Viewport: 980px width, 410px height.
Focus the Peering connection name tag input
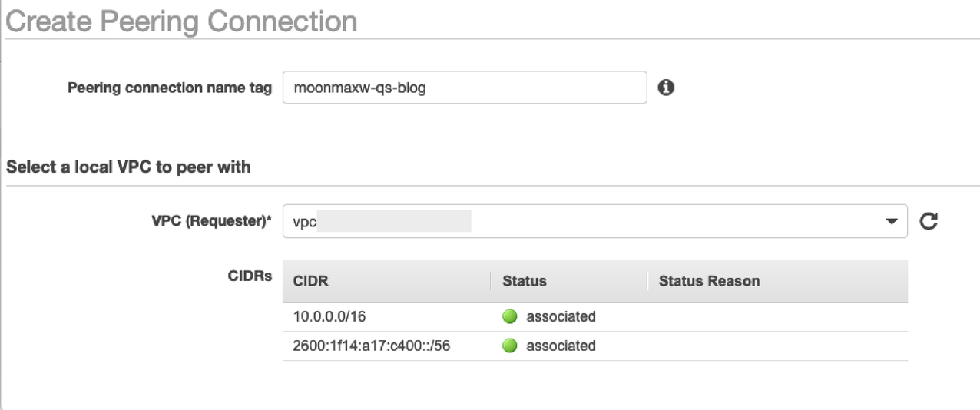pyautogui.click(x=464, y=88)
